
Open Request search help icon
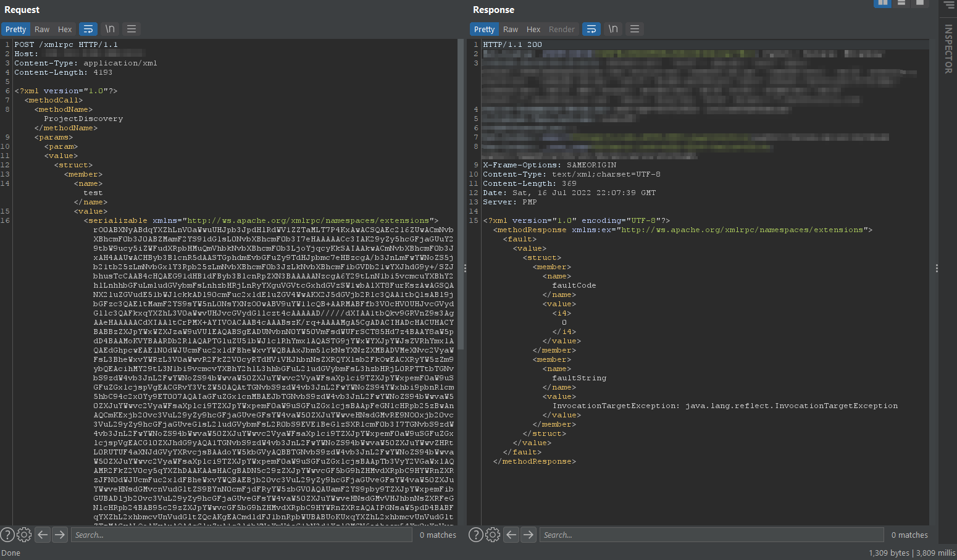tap(7, 535)
